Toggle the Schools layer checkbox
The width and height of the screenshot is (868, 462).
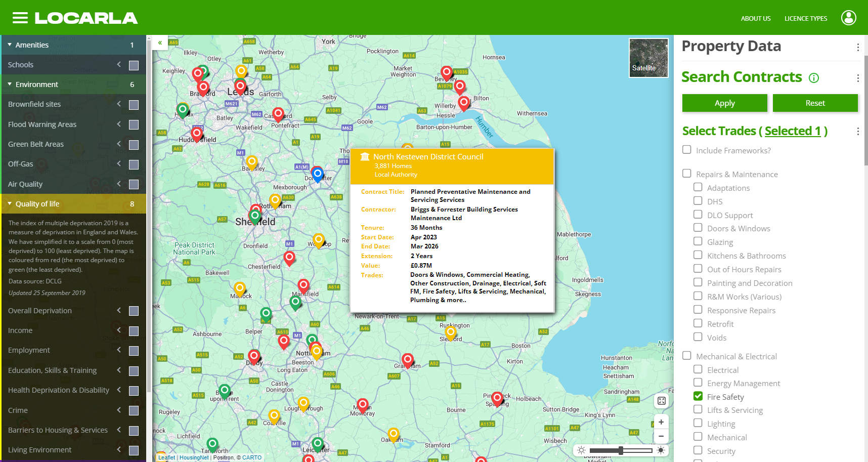pos(134,65)
